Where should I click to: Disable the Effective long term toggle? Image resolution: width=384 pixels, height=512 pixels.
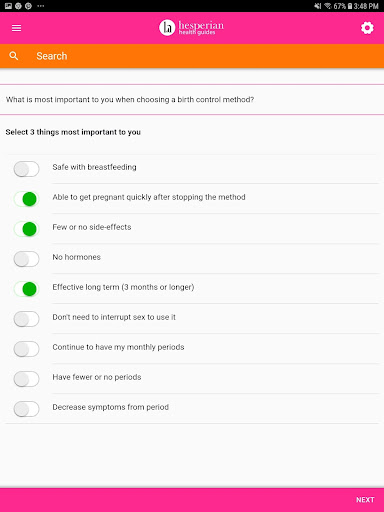click(x=26, y=289)
